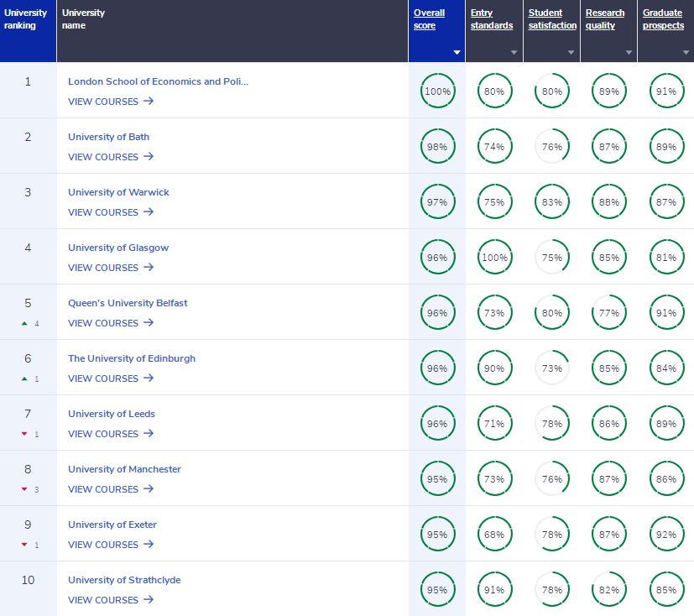Open University of Manchester page
This screenshot has height=616, width=694.
(124, 468)
